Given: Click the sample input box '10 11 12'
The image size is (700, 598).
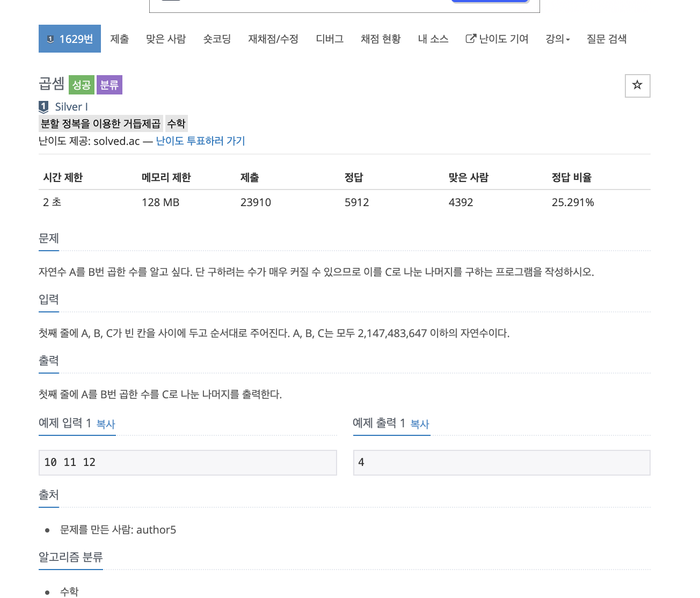Looking at the screenshot, I should [188, 463].
